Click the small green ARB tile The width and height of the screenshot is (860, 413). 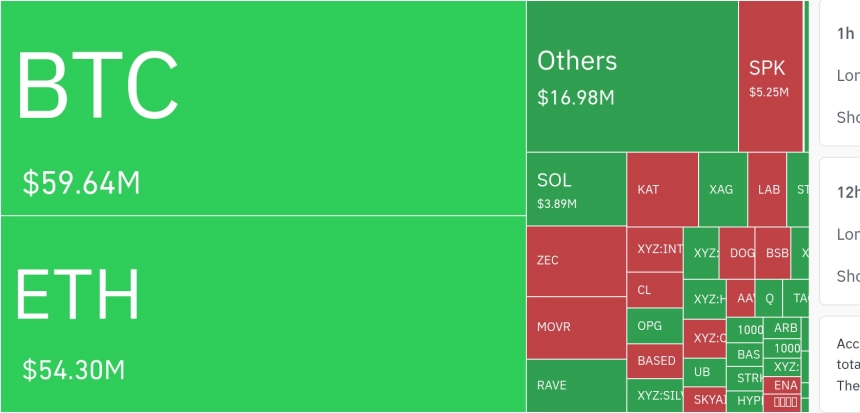(785, 328)
